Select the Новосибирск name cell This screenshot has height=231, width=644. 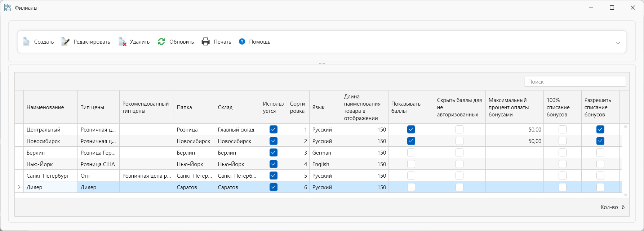click(50, 141)
